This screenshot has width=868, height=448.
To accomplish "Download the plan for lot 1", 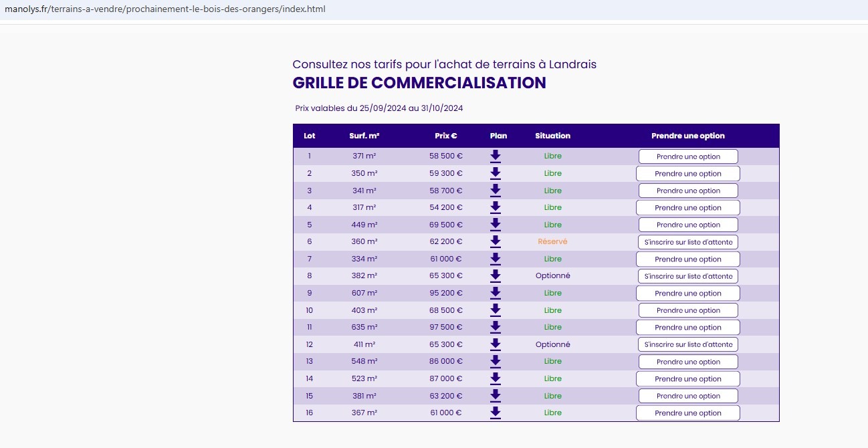I will click(495, 156).
